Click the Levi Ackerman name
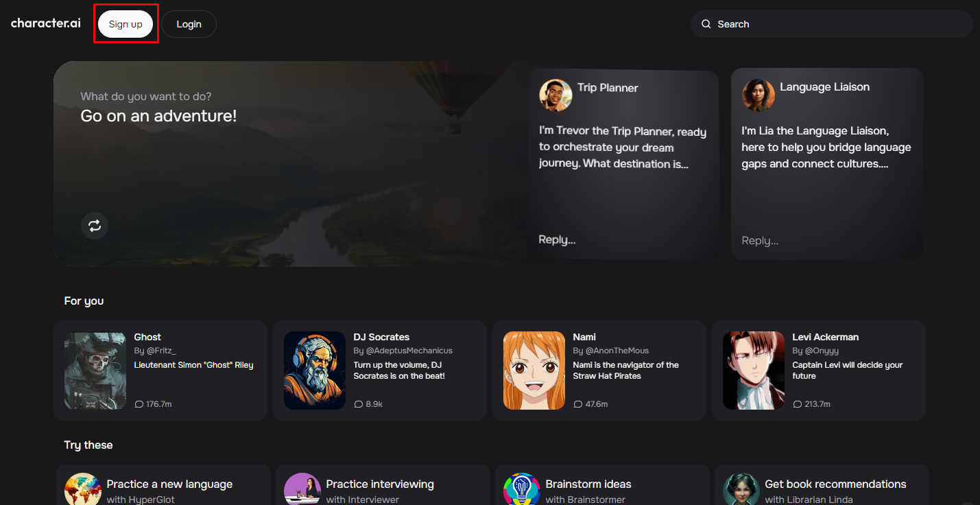 click(x=825, y=337)
